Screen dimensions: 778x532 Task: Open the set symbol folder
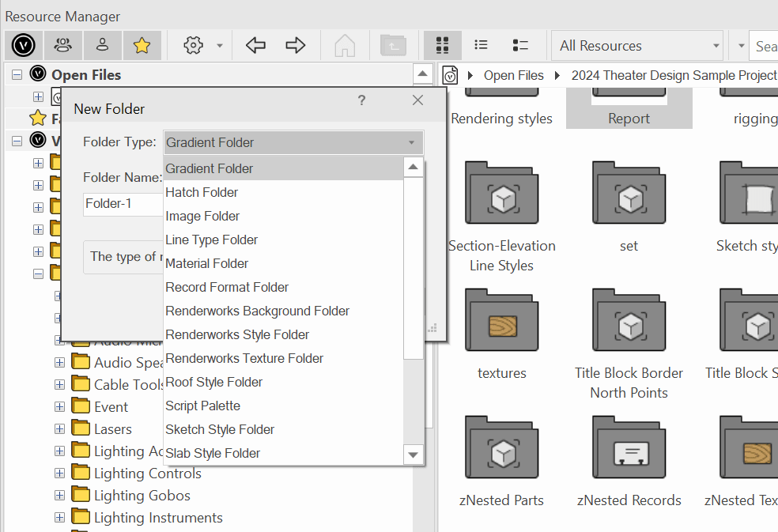tap(629, 193)
